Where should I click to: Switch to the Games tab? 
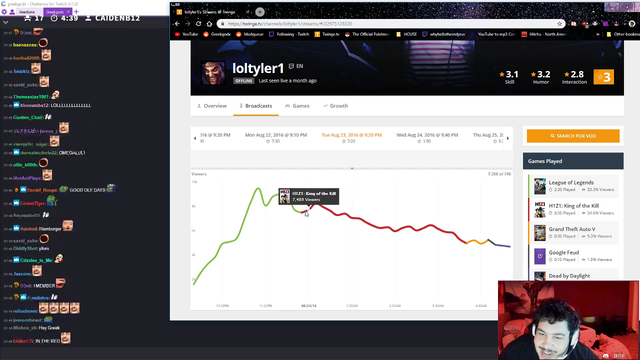click(297, 106)
